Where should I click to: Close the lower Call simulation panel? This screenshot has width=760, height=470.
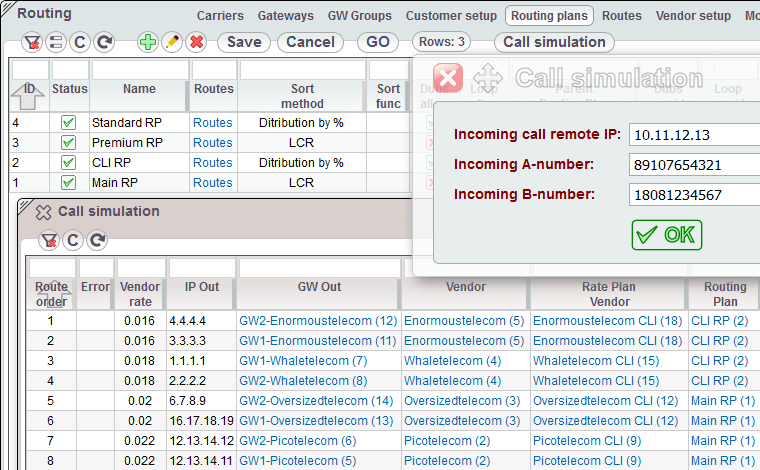pos(44,212)
